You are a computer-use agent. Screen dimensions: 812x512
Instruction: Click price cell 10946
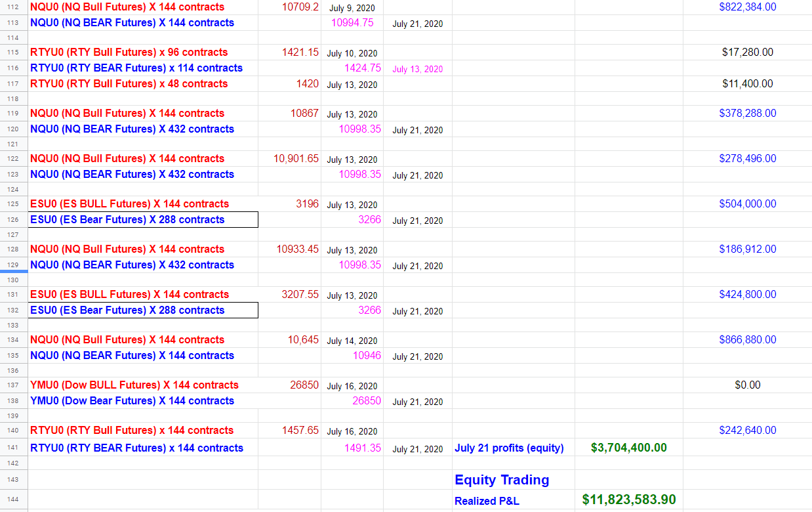352,356
